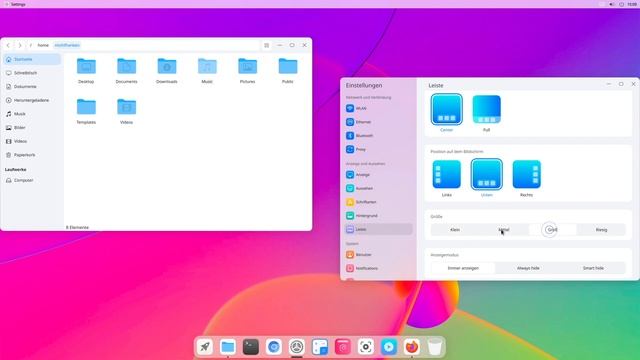Open Schriftarten settings page
This screenshot has height=360, width=640.
378,202
